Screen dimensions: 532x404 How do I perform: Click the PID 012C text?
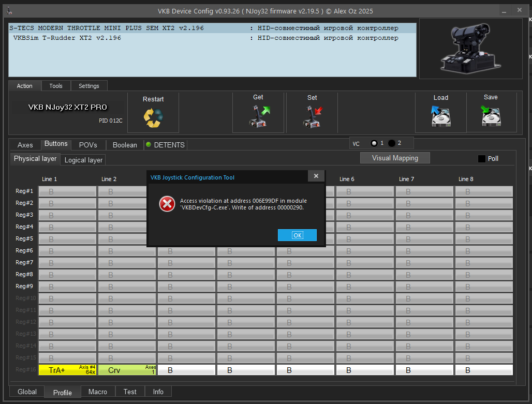click(x=111, y=121)
